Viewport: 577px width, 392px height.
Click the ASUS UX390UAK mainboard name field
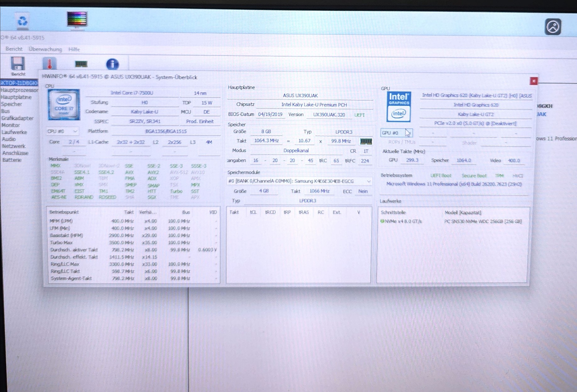[300, 95]
